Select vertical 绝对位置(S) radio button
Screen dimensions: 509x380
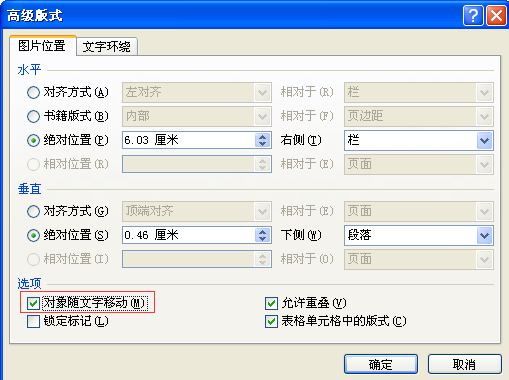click(33, 235)
